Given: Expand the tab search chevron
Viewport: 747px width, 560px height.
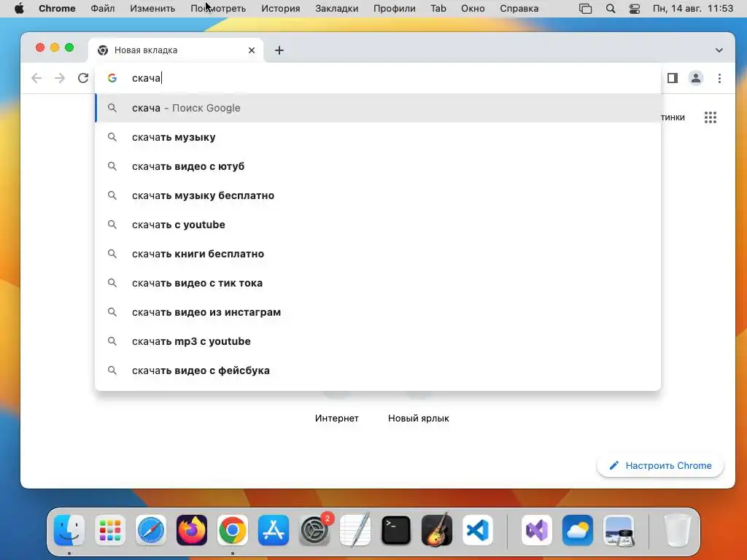Looking at the screenshot, I should click(719, 50).
